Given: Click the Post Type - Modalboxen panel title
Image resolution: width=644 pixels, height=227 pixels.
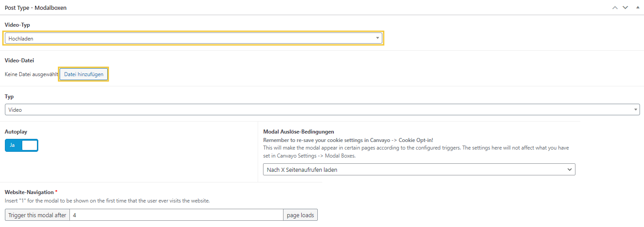Looking at the screenshot, I should coord(36,8).
